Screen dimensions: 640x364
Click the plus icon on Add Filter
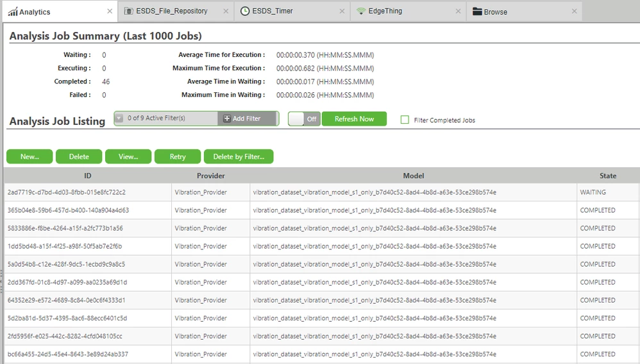click(x=227, y=119)
